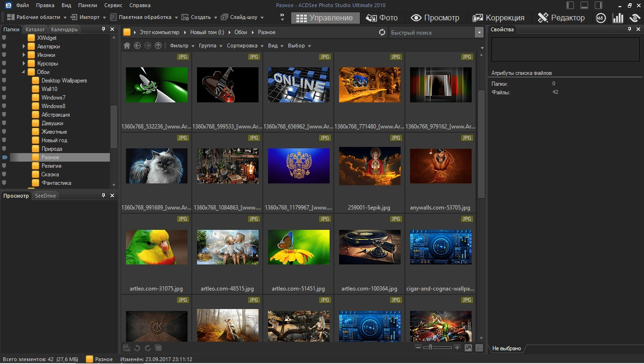The image size is (644, 364).
Task: Click the compare images icon in bottom toolbar
Action: pyautogui.click(x=158, y=348)
